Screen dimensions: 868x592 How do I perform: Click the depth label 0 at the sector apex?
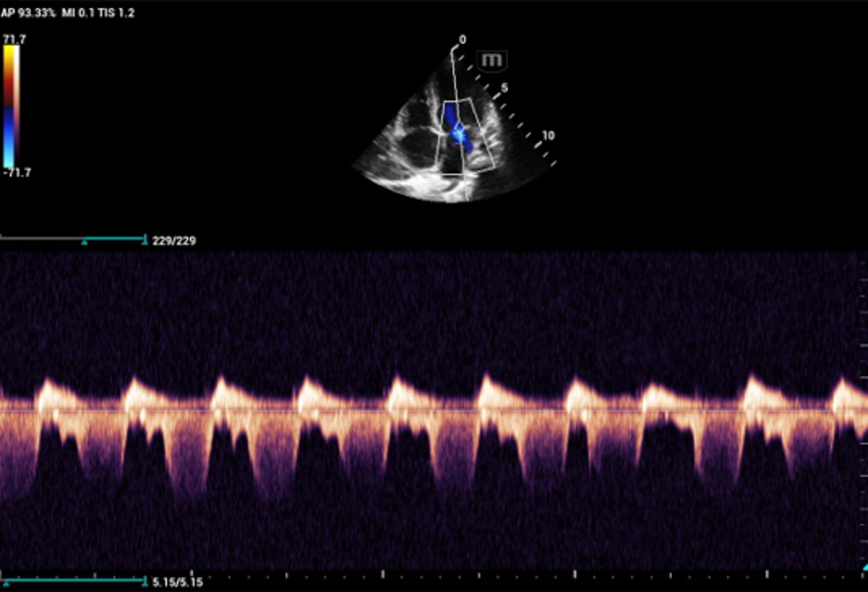click(x=462, y=40)
